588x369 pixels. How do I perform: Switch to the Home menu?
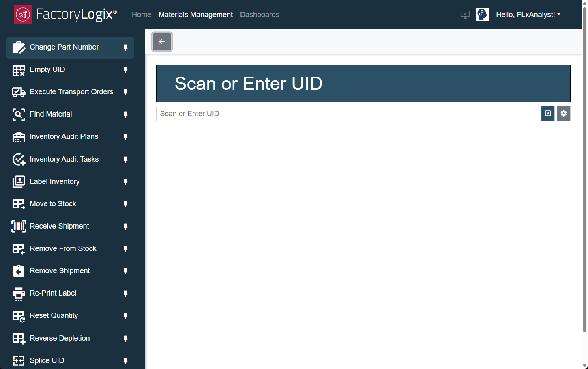coord(141,14)
